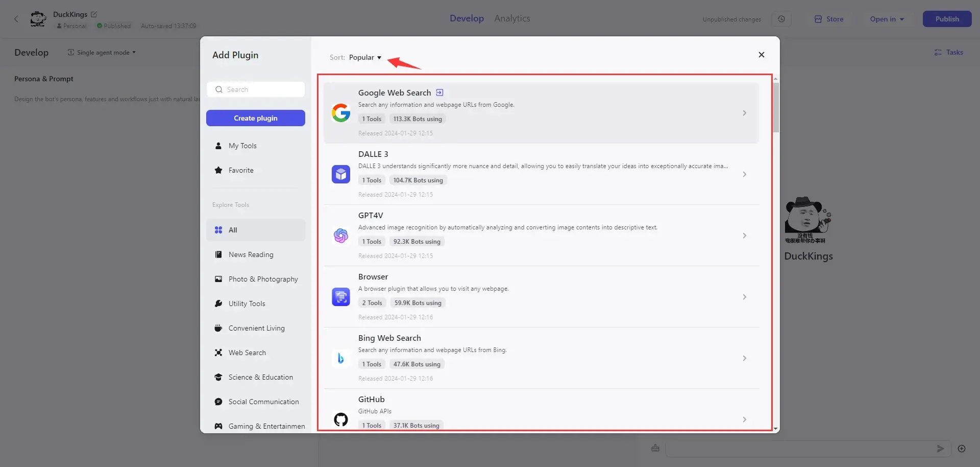
Task: Click the Browser plugin icon
Action: point(341,297)
